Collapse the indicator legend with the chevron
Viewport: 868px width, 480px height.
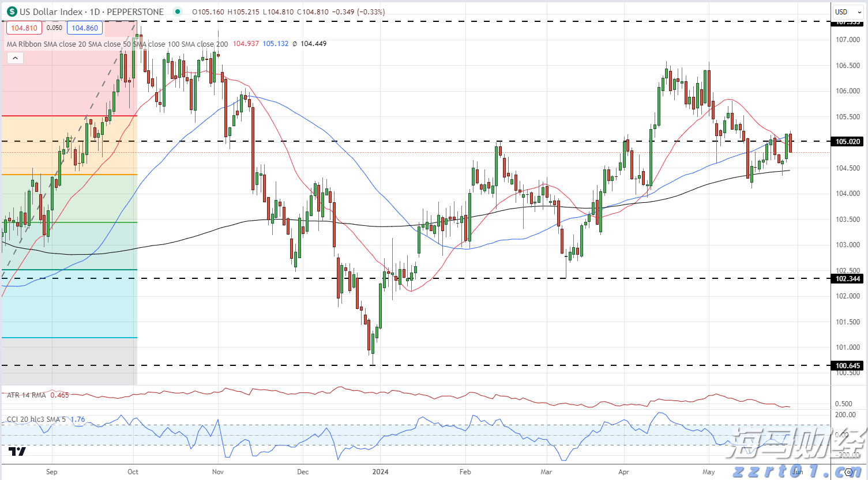click(x=15, y=58)
